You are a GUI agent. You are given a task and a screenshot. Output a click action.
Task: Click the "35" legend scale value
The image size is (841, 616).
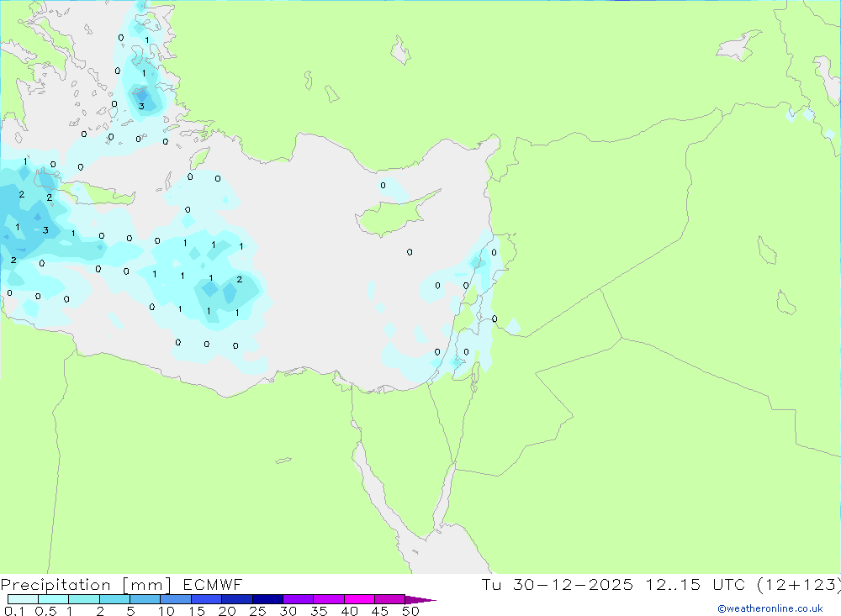tap(319, 611)
